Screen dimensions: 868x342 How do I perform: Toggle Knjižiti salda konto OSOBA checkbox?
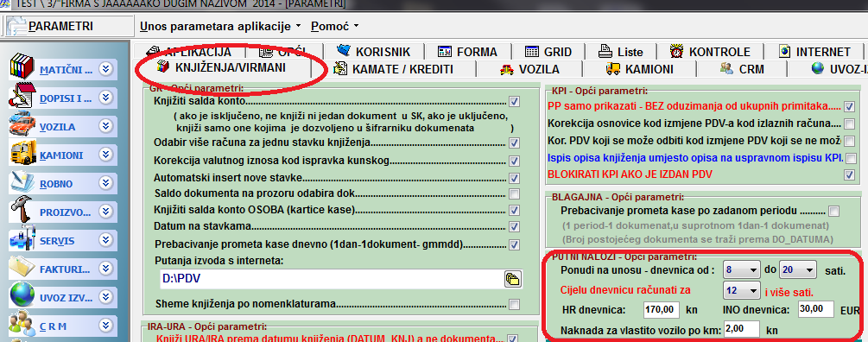514,210
